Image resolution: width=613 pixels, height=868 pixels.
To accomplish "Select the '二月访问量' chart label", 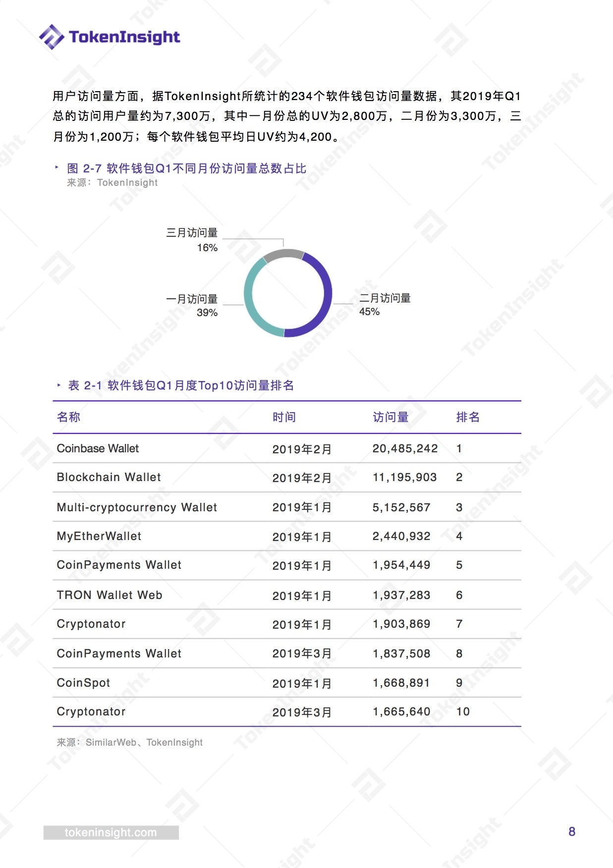I will 385,298.
